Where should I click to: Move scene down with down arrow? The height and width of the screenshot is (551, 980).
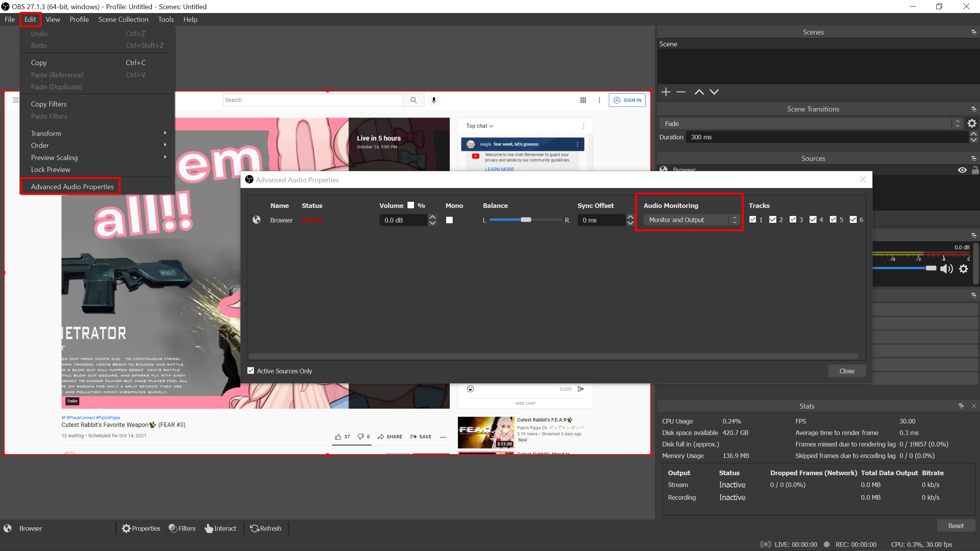tap(714, 92)
